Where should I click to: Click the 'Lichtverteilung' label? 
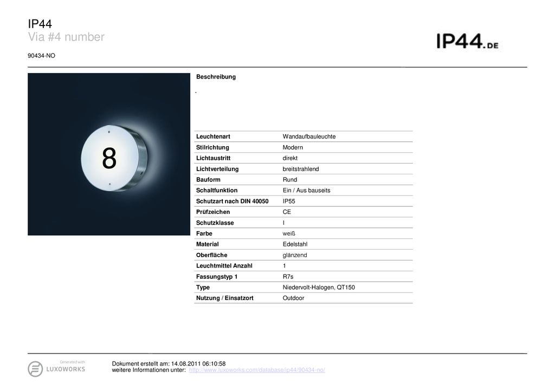coord(217,169)
